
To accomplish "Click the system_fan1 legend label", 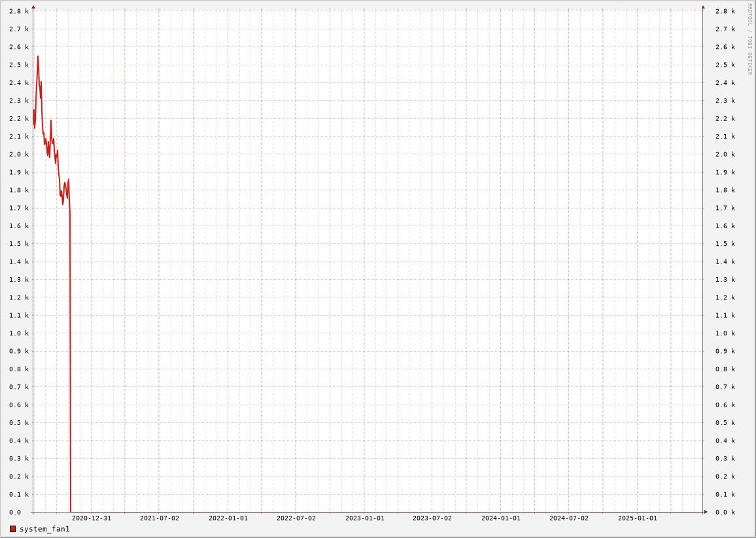I will coord(44,529).
